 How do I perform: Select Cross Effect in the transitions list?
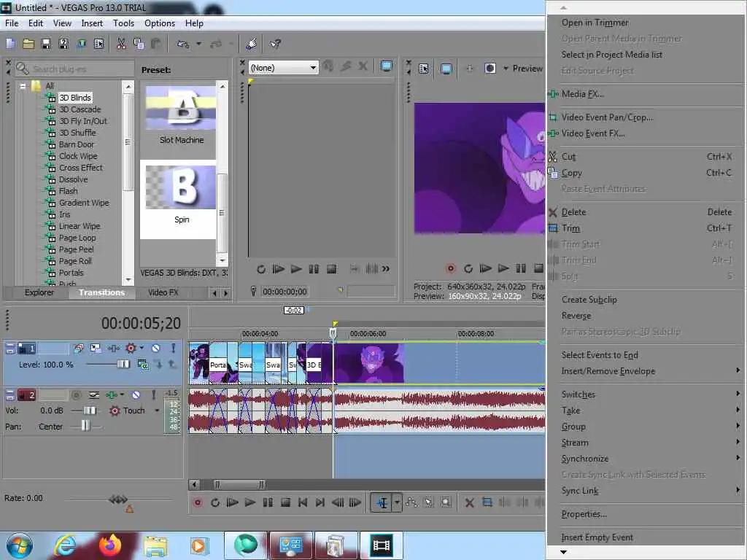[80, 168]
